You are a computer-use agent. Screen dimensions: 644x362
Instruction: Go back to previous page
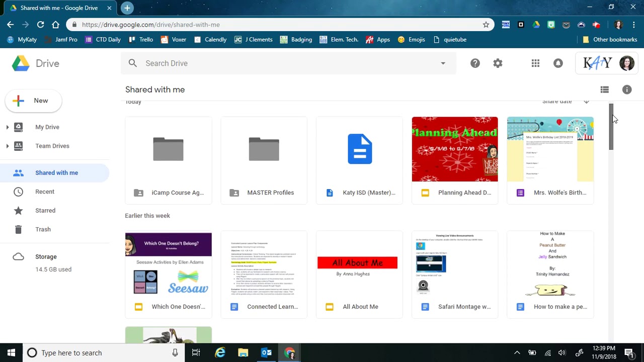[11, 25]
